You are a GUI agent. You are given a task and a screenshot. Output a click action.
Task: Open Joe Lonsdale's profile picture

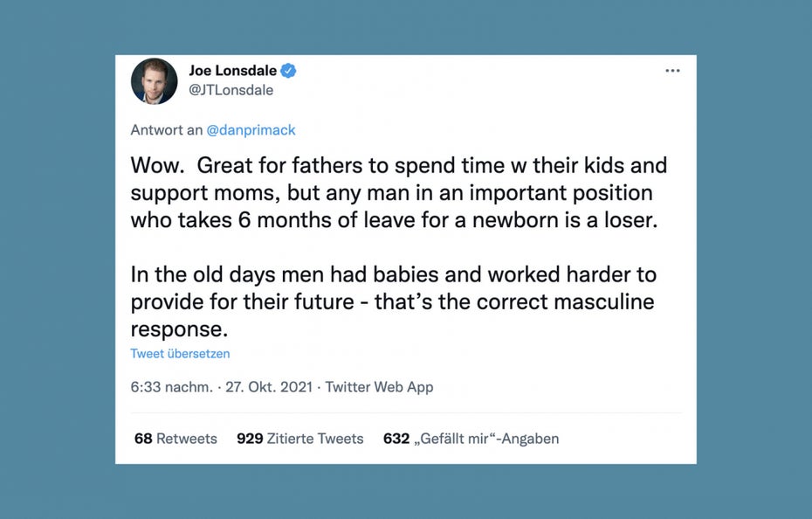(155, 81)
